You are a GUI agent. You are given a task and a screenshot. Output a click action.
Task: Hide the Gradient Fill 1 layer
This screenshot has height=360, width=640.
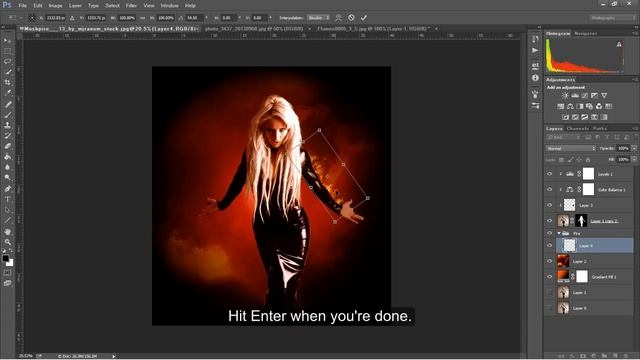(x=549, y=277)
